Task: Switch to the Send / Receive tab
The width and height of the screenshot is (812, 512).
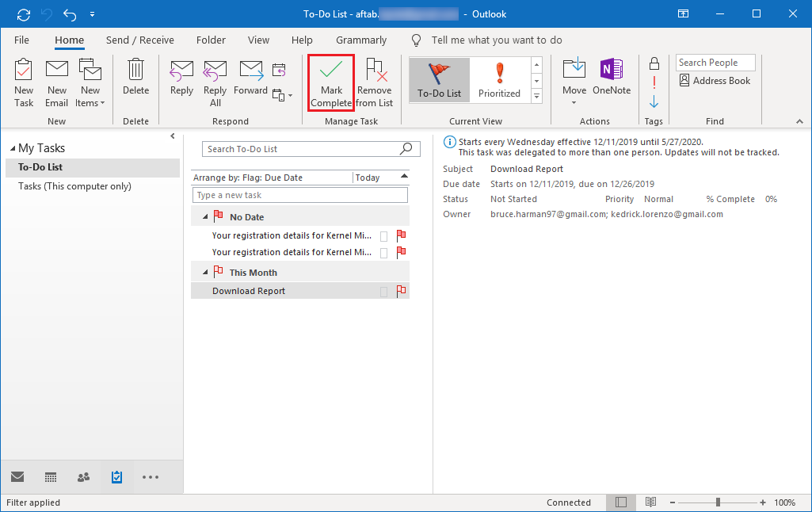Action: pyautogui.click(x=139, y=40)
